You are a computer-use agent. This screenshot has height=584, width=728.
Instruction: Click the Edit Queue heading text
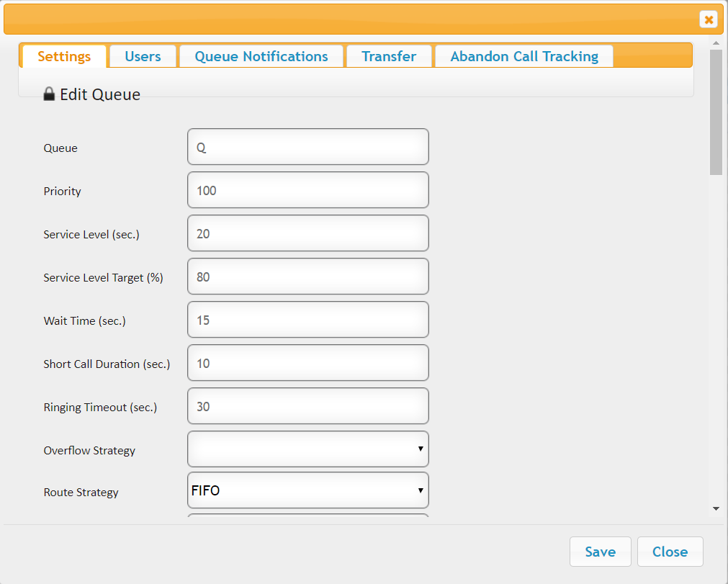click(100, 94)
